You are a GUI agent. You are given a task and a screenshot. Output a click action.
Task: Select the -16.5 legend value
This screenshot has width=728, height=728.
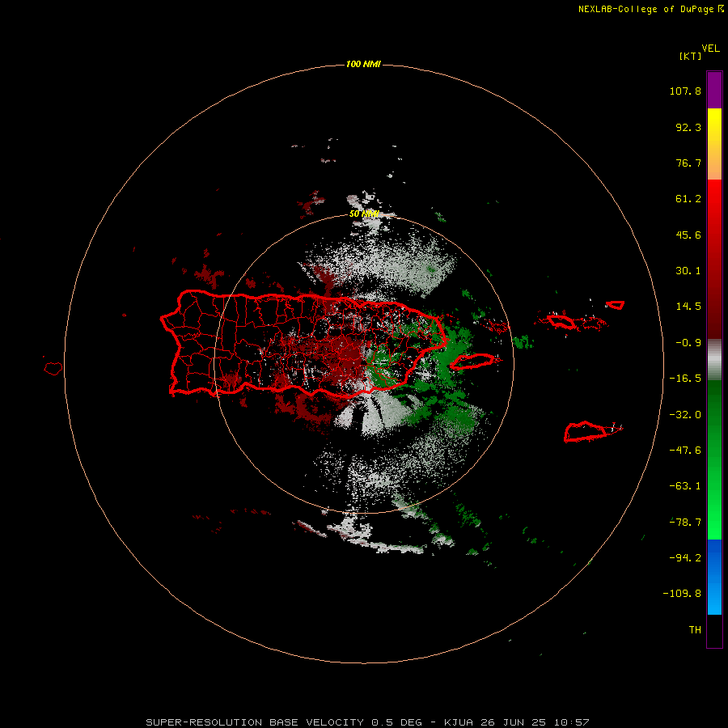(x=685, y=379)
